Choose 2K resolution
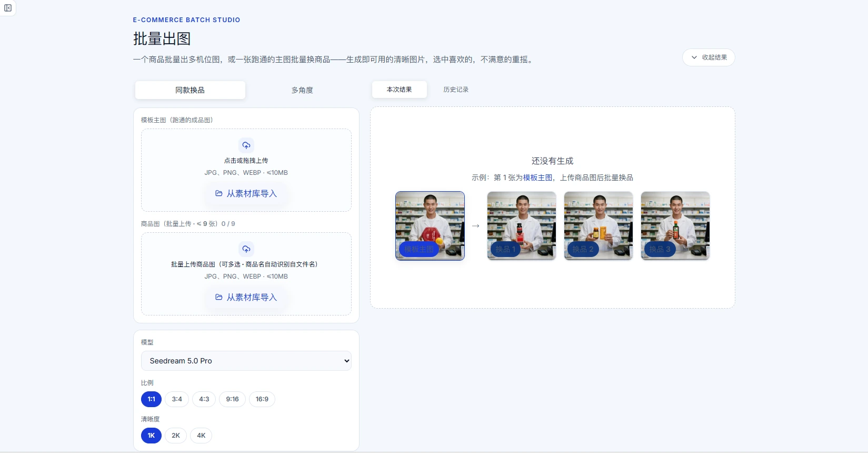This screenshot has width=868, height=454. (x=176, y=436)
